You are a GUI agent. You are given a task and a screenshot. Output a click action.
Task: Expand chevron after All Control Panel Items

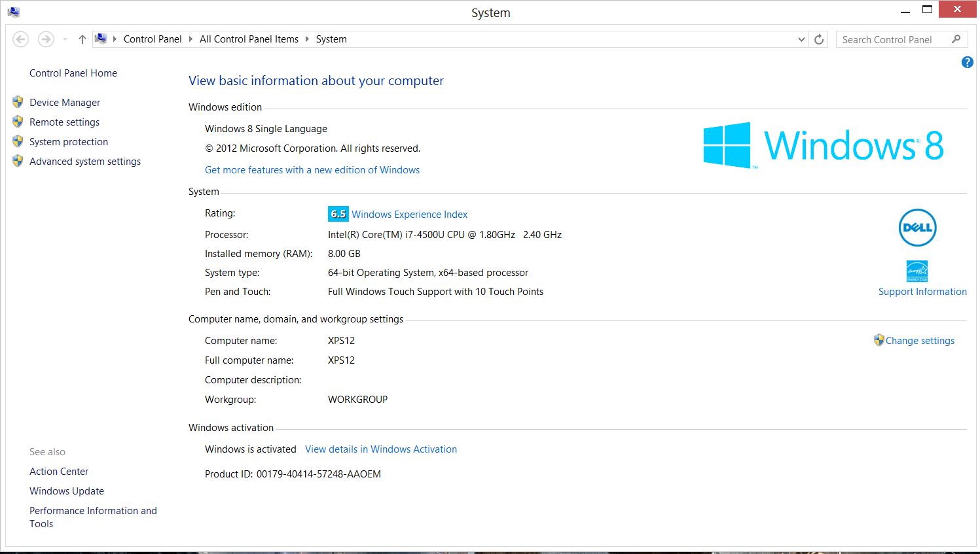307,39
